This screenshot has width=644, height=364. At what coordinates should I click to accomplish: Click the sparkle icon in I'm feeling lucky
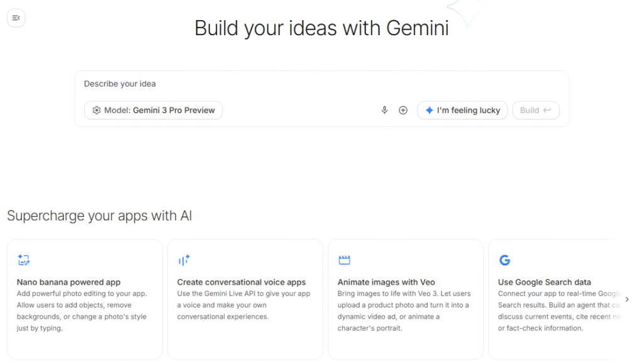pyautogui.click(x=429, y=110)
